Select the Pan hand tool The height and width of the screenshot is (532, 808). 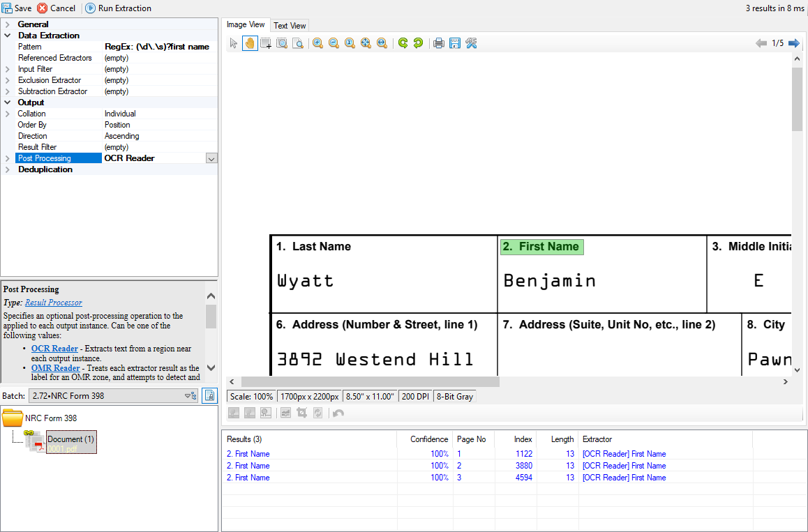tap(250, 43)
